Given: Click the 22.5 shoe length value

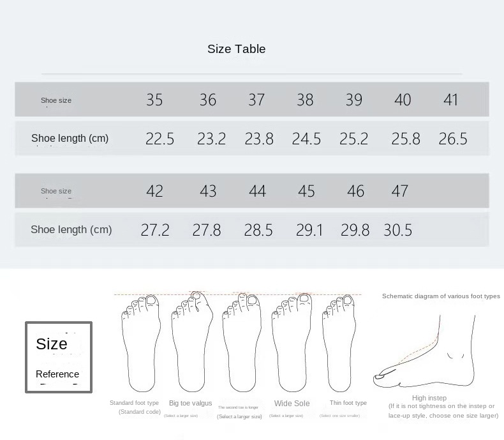Looking at the screenshot, I should click(159, 139).
